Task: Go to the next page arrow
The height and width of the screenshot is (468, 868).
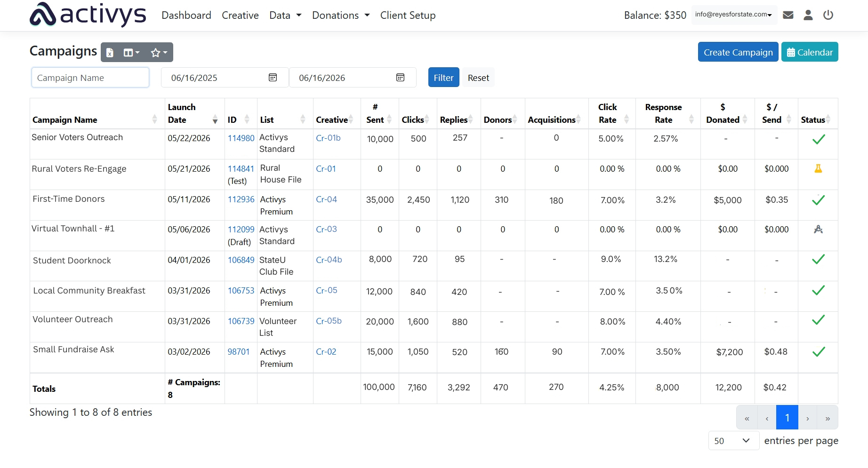Action: tap(808, 418)
